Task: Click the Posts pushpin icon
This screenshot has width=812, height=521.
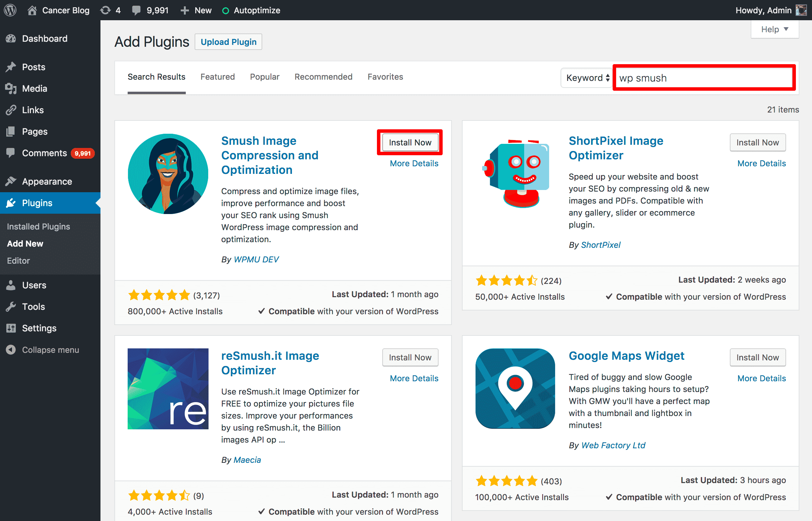Action: pyautogui.click(x=11, y=67)
